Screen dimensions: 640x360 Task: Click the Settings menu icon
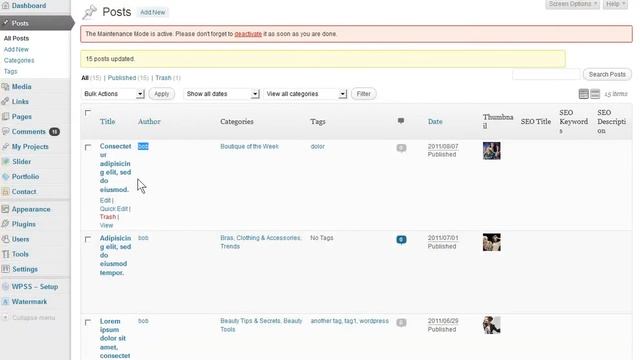pyautogui.click(x=5, y=269)
